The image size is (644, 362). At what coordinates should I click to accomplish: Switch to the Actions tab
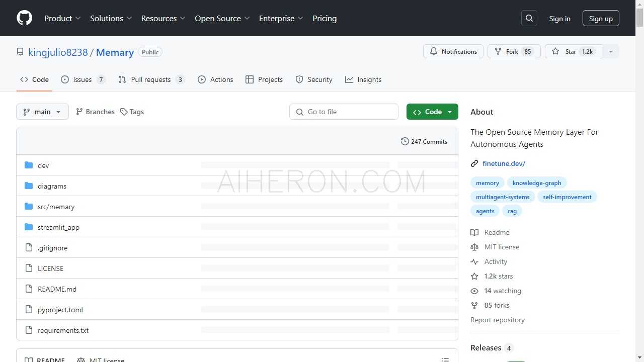pos(215,79)
